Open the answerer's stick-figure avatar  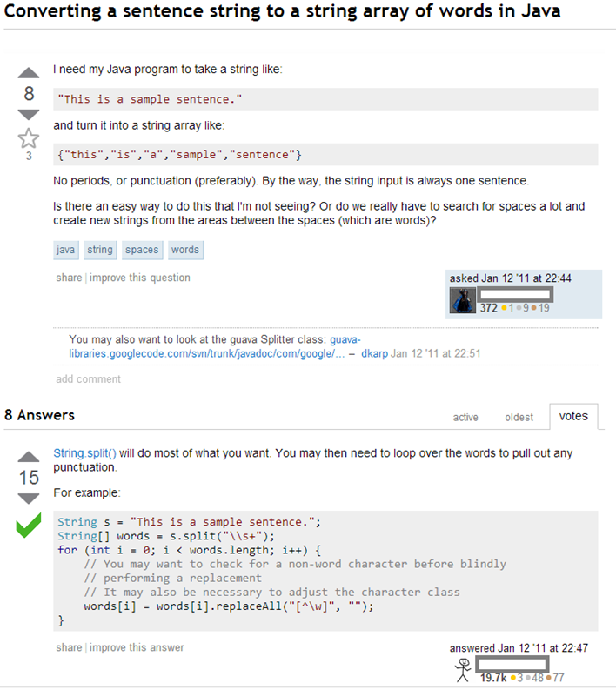(462, 669)
